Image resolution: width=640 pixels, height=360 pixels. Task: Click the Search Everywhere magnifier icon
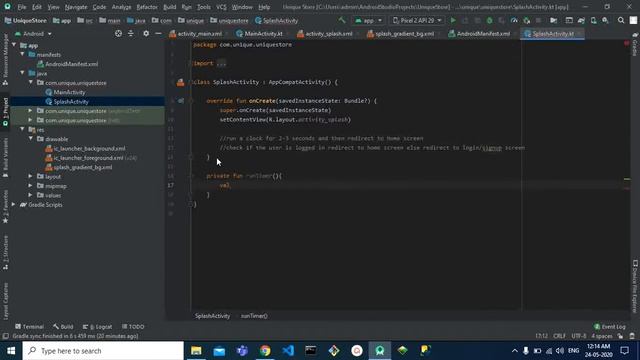pos(621,20)
